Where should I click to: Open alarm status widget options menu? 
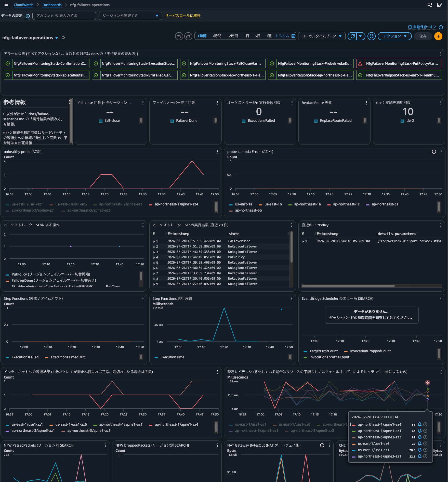441,54
